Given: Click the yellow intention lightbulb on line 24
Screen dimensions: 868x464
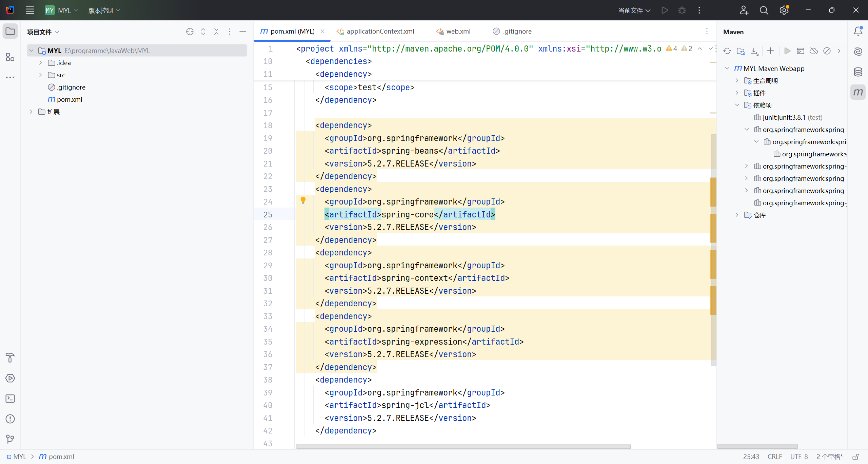Looking at the screenshot, I should [303, 200].
